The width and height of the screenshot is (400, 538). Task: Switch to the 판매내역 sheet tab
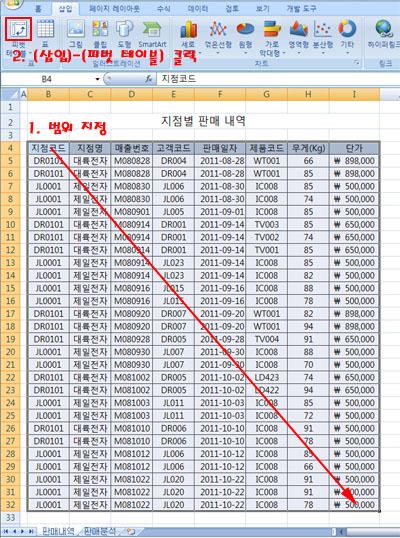[x=58, y=531]
